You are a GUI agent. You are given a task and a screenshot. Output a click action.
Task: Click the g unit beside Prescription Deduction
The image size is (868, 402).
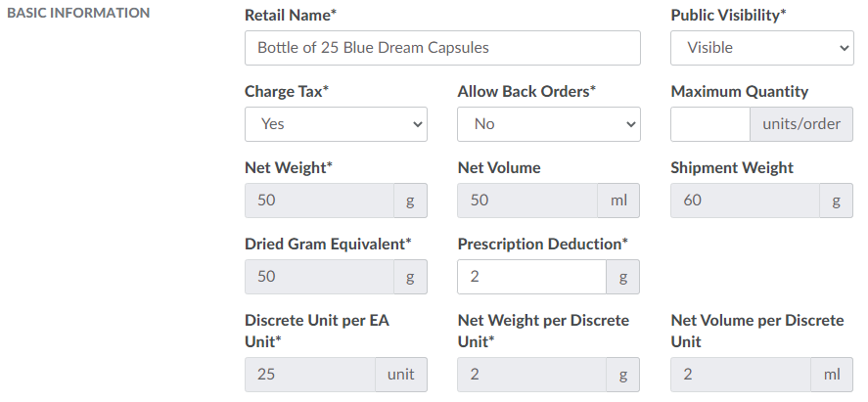(622, 277)
